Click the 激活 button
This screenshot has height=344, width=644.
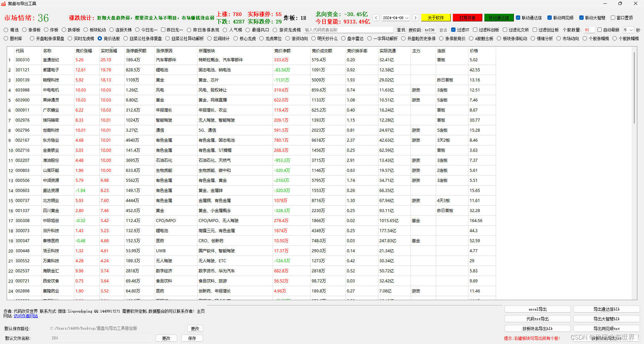tap(443, 30)
